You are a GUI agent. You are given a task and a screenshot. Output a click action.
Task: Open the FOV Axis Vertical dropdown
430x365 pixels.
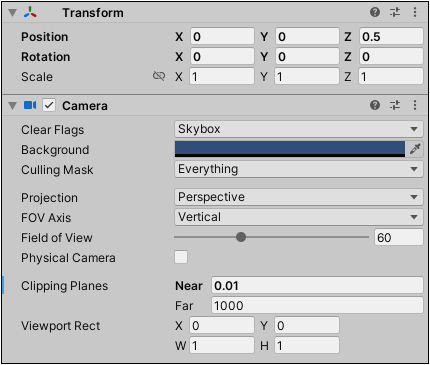point(299,217)
